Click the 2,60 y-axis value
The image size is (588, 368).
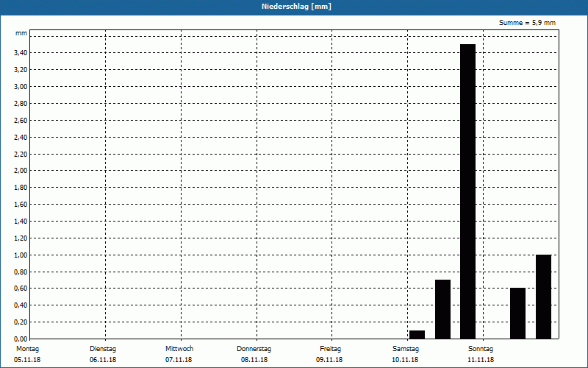(21, 121)
